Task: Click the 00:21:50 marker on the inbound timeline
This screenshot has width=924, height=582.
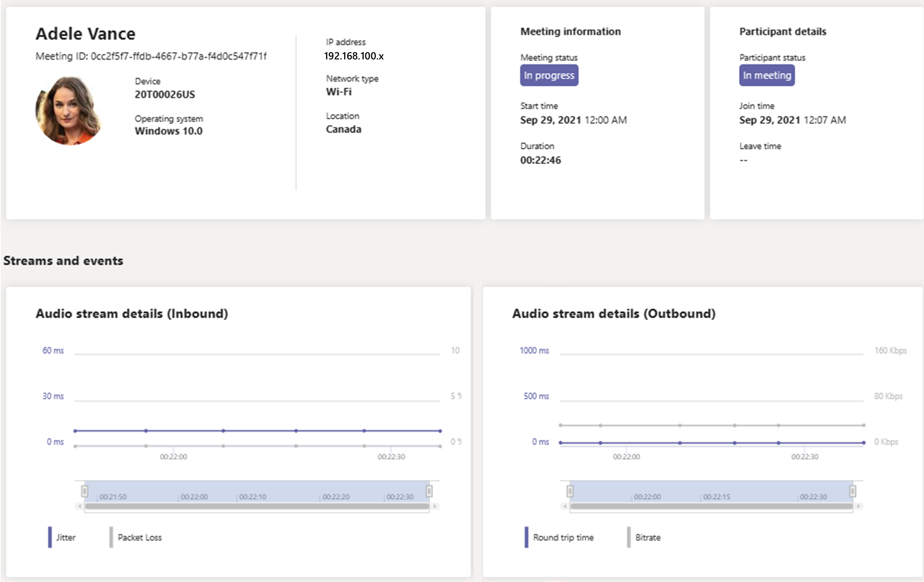Action: [112, 496]
